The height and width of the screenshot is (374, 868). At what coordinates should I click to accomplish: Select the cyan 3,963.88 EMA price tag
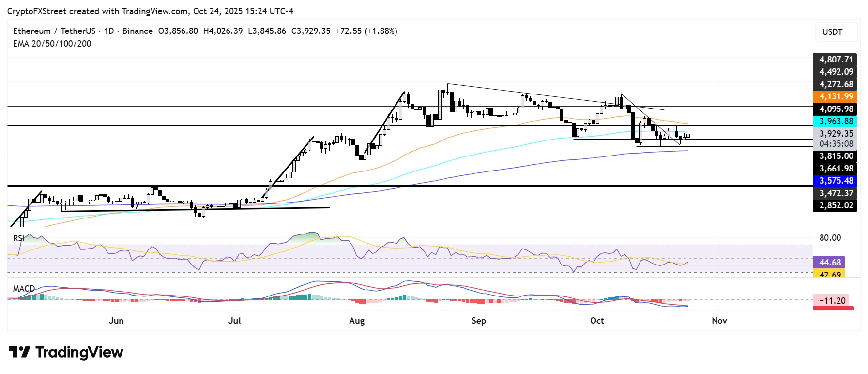coord(835,121)
